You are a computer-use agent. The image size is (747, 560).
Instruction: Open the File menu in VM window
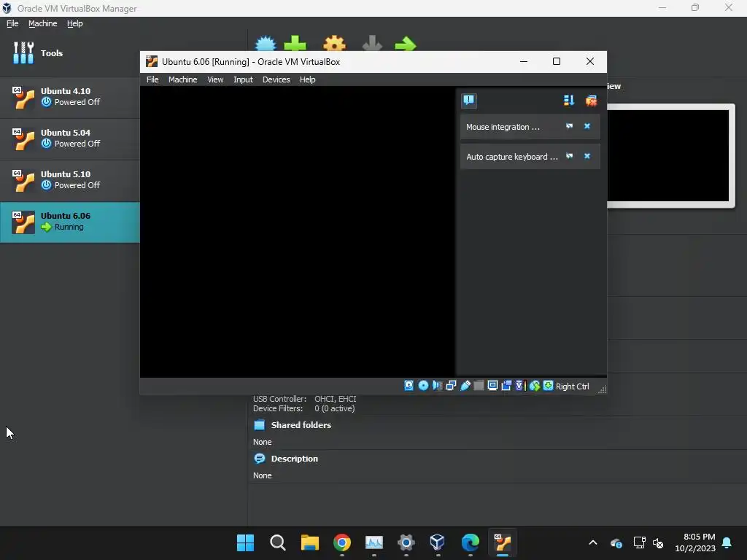pyautogui.click(x=152, y=79)
